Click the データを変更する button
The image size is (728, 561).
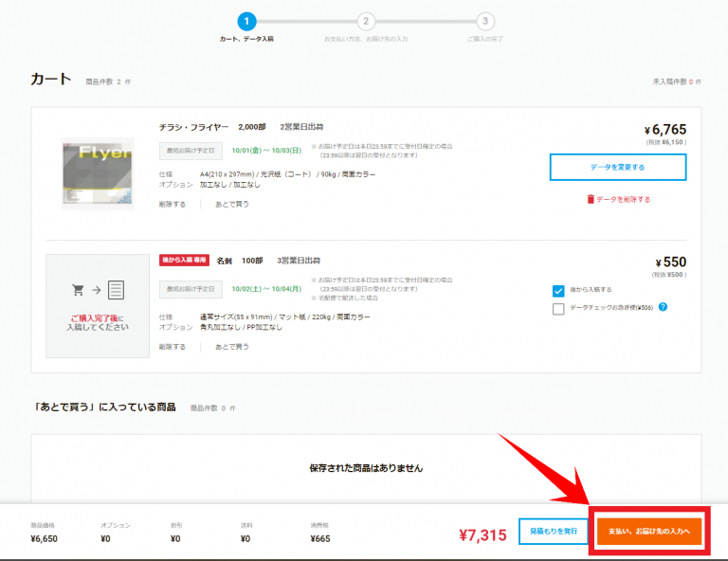pyautogui.click(x=618, y=168)
